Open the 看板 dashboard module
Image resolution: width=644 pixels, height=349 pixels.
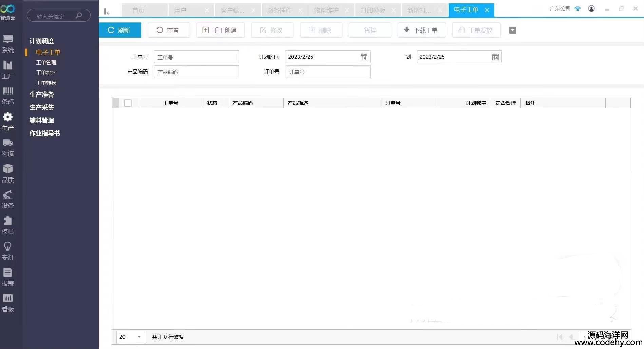[x=8, y=303]
